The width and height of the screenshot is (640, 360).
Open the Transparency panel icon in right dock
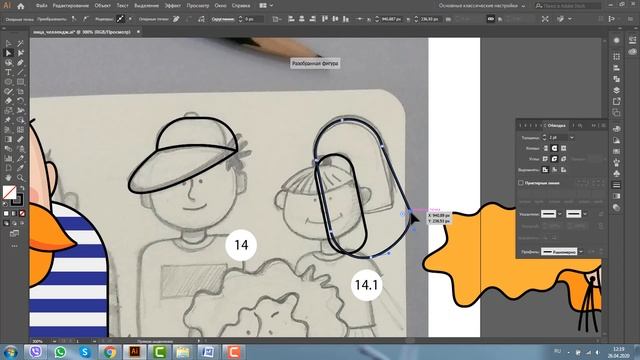(617, 207)
